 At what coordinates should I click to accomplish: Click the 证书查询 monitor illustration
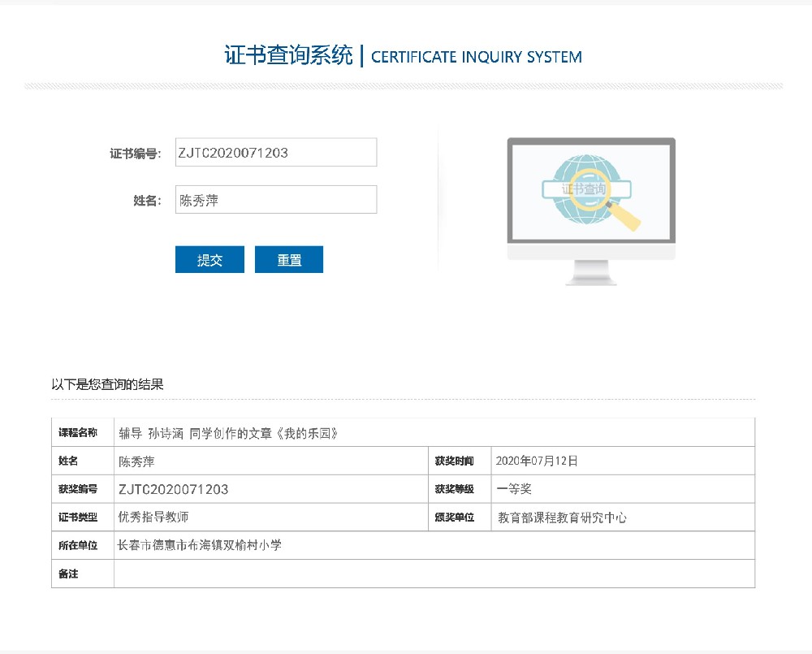click(591, 211)
